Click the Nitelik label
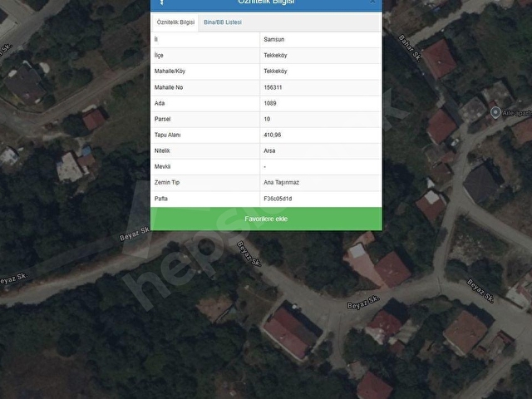This screenshot has height=399, width=532. click(162, 150)
